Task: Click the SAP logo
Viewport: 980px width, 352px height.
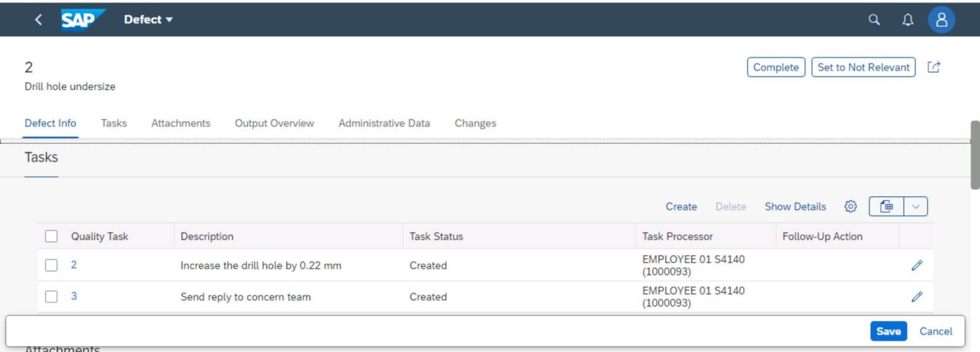Action: (x=80, y=20)
